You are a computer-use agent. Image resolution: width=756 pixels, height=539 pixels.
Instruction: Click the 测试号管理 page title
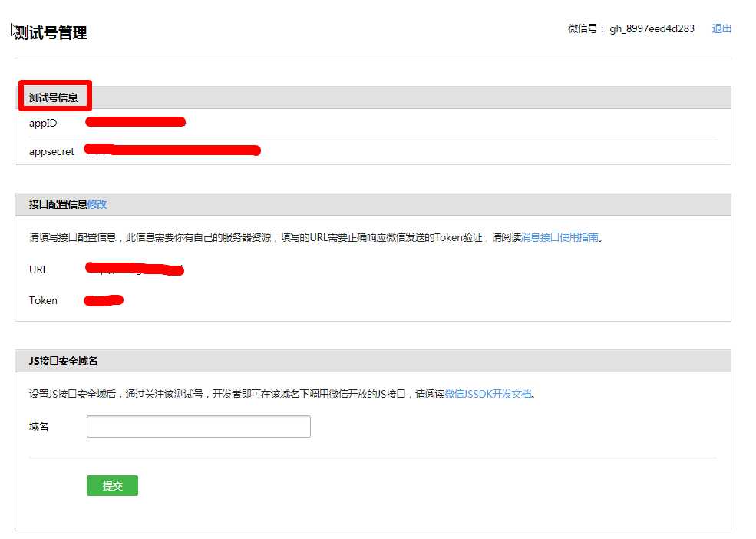pyautogui.click(x=51, y=33)
